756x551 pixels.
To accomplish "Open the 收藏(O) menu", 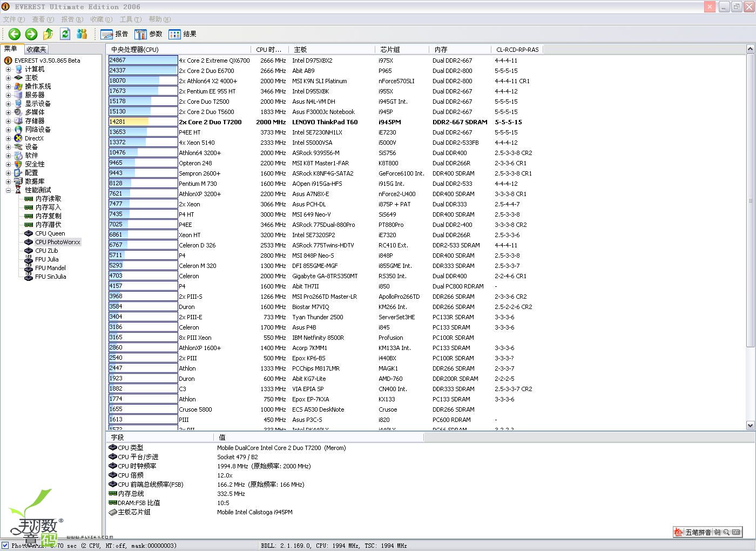I will (x=101, y=19).
